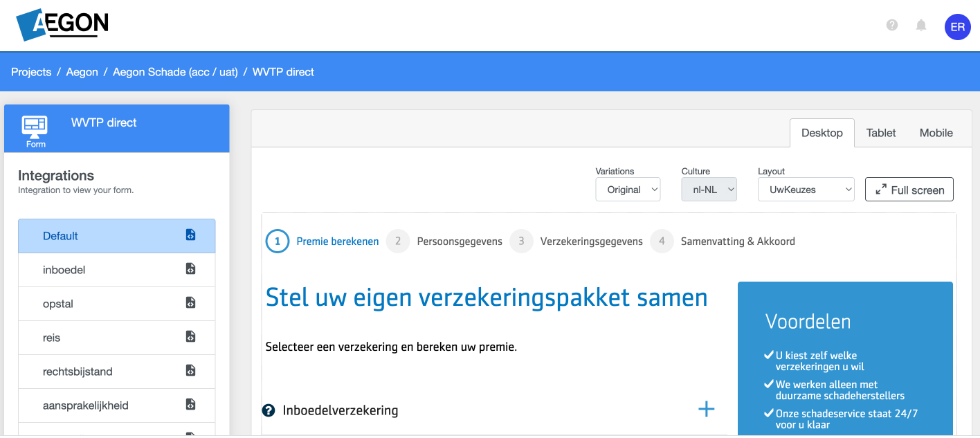The image size is (980, 438).
Task: Click step 1 Premie berekenen
Action: click(x=323, y=241)
